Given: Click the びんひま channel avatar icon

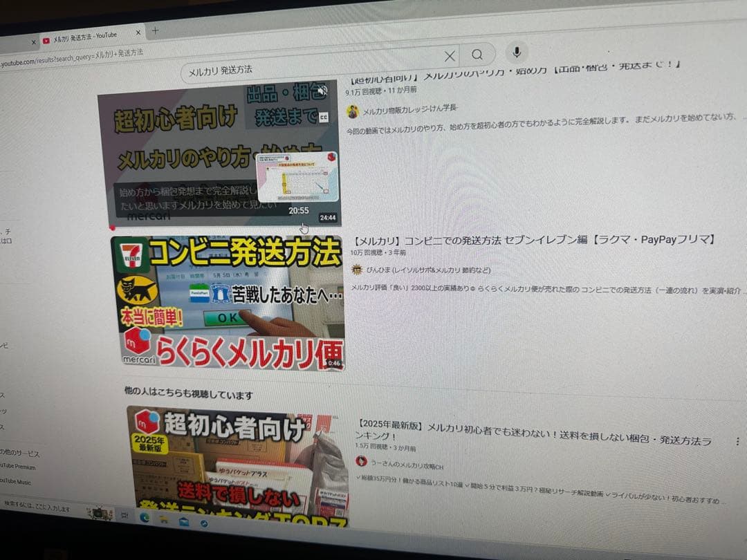Looking at the screenshot, I should (x=356, y=270).
